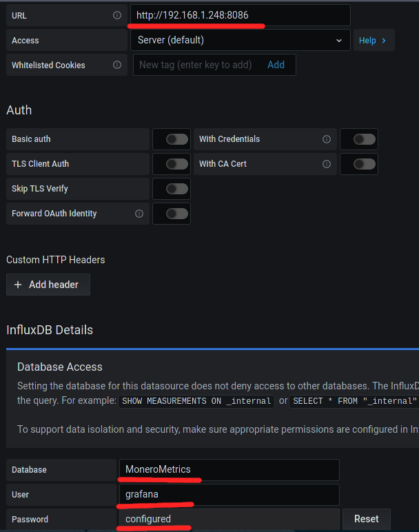Click the With Credentials info icon
Viewport: 419px width, 532px height.
[326, 139]
